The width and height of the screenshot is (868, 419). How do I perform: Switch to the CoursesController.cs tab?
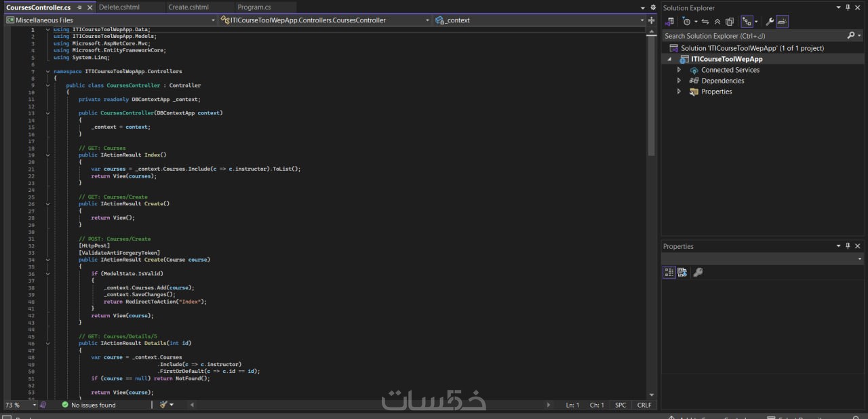point(39,7)
